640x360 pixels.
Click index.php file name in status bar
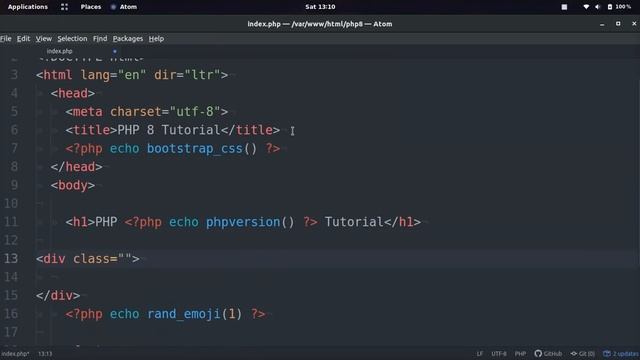pos(15,353)
